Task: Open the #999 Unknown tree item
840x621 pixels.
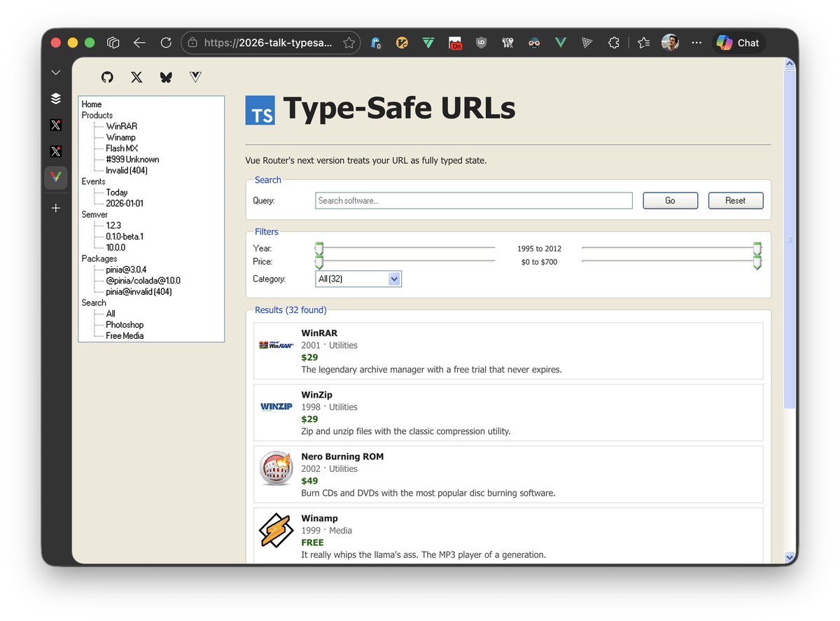Action: coord(132,160)
